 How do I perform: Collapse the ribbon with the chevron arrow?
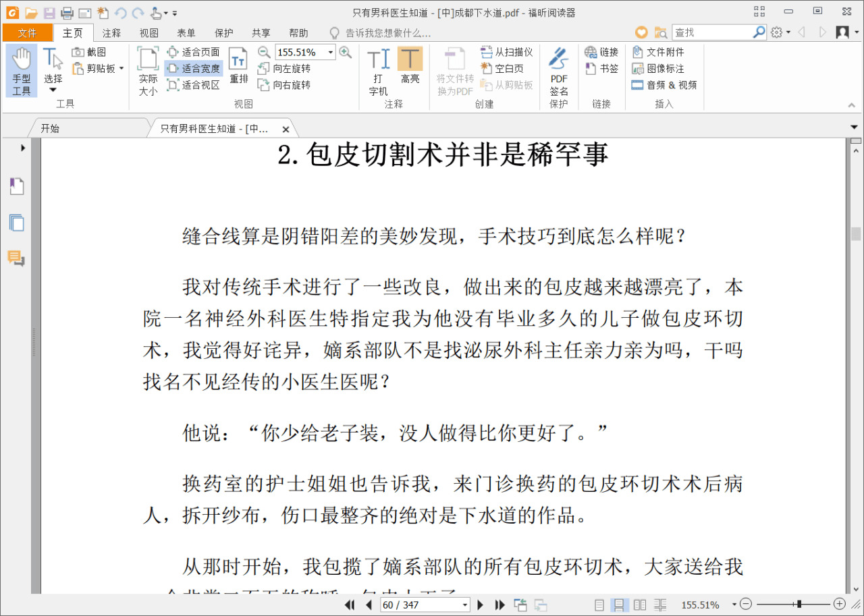(x=852, y=105)
